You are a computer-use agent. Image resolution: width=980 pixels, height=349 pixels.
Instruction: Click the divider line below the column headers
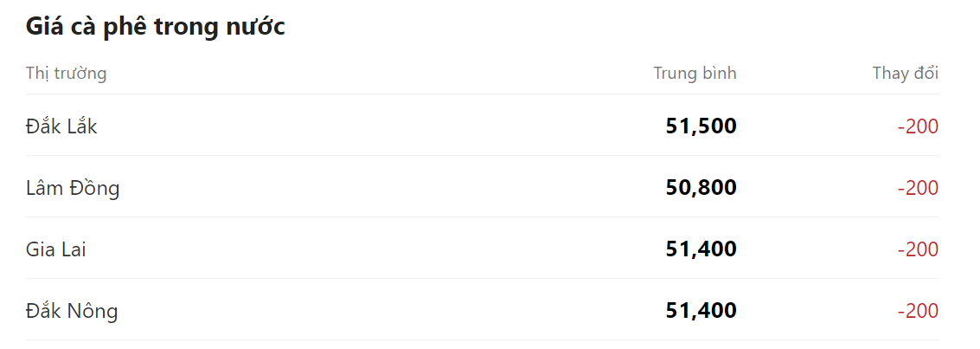[482, 94]
